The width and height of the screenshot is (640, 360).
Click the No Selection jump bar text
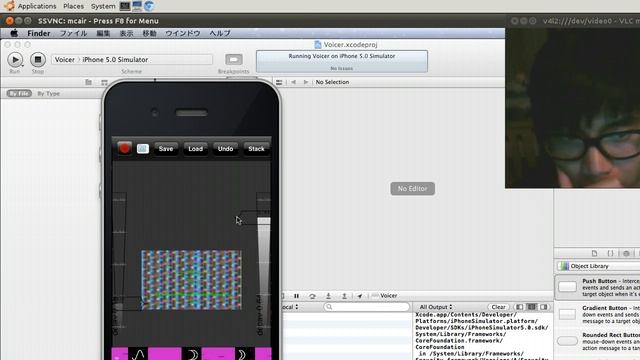[332, 82]
